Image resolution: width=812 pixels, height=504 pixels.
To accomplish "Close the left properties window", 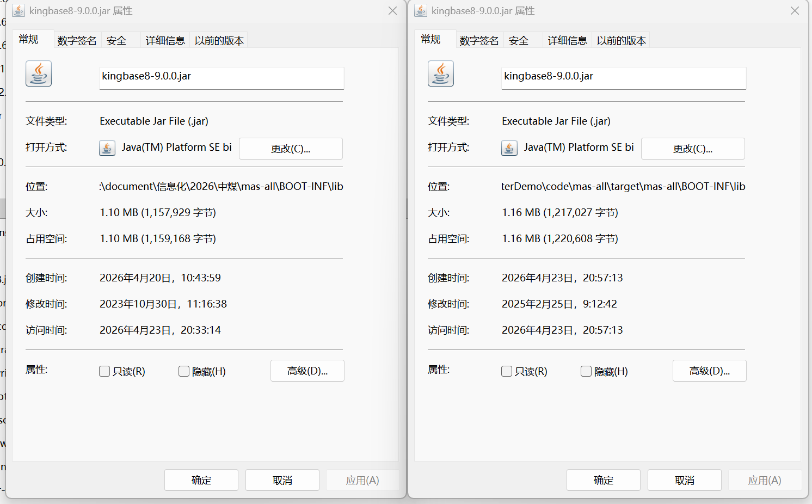I will tap(392, 11).
